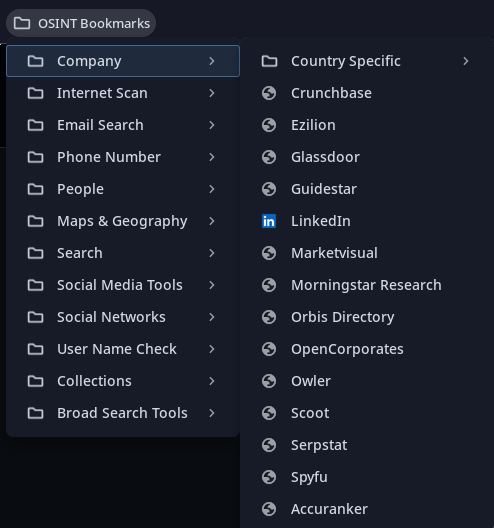Click the folder icon beside Country Specific

point(269,61)
